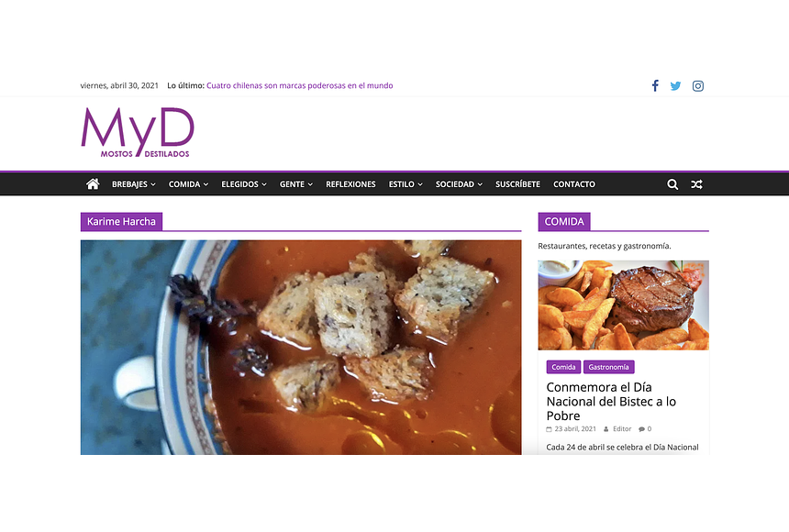The width and height of the screenshot is (789, 532).
Task: Open the Suscríbete menu item
Action: pyautogui.click(x=517, y=184)
